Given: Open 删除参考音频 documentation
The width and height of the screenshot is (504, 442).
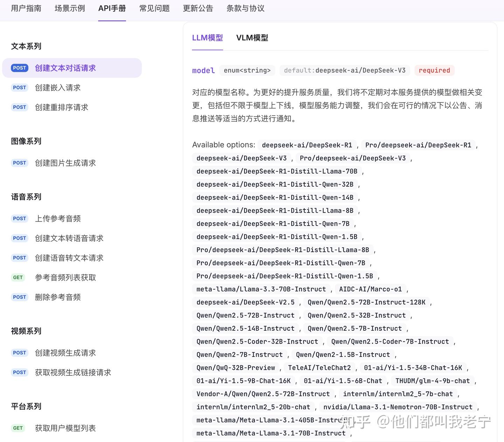Looking at the screenshot, I should (58, 297).
